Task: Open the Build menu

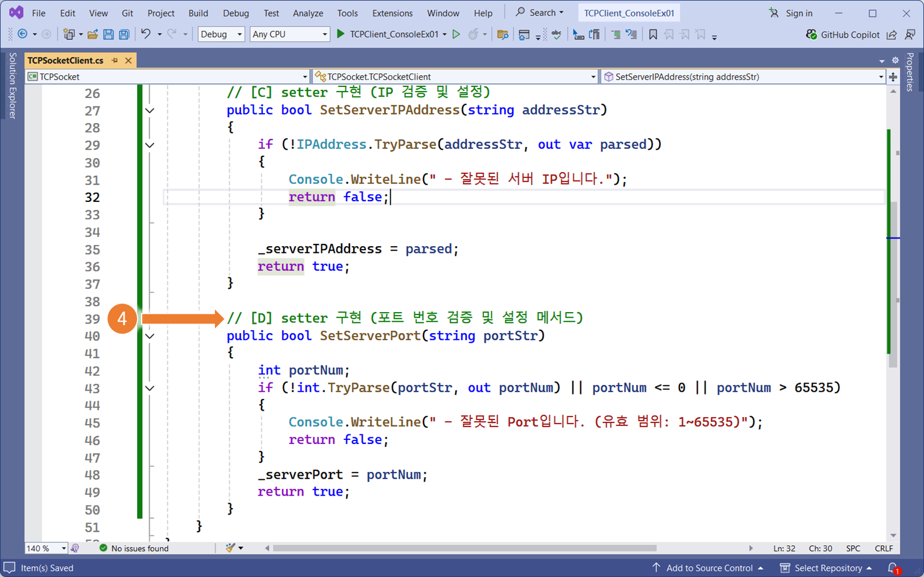Action: click(198, 13)
